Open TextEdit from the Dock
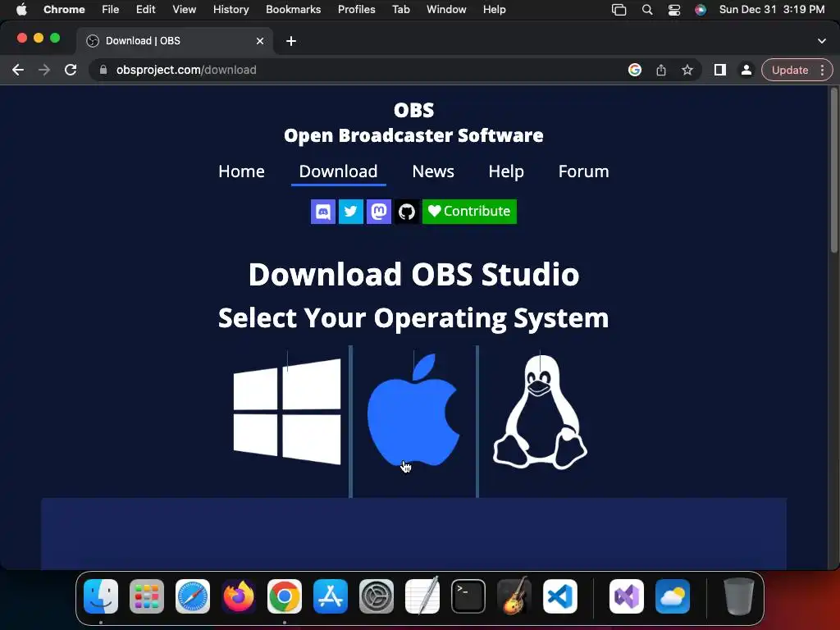Viewport: 840px width, 630px height. pyautogui.click(x=422, y=596)
